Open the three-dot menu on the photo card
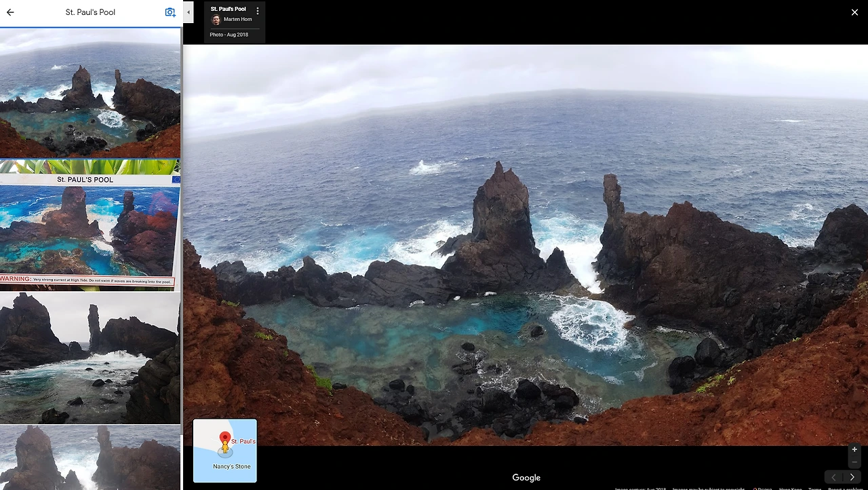 [258, 12]
